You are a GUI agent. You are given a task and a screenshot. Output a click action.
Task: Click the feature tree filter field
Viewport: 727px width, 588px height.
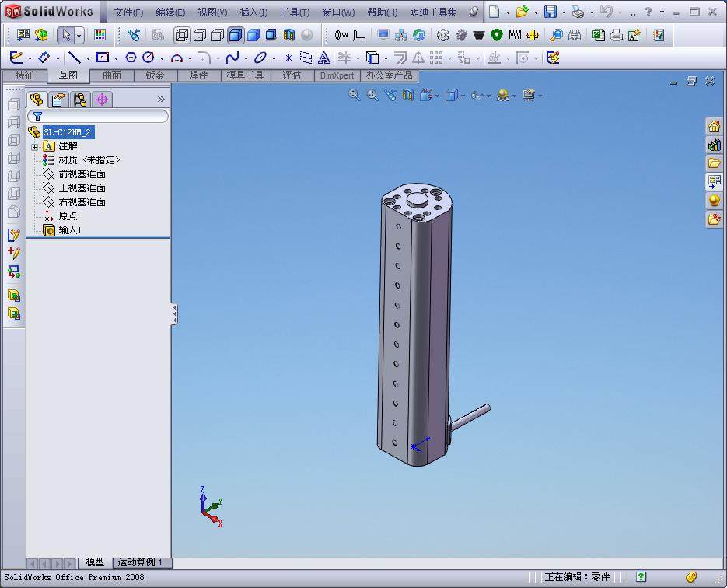[98, 116]
